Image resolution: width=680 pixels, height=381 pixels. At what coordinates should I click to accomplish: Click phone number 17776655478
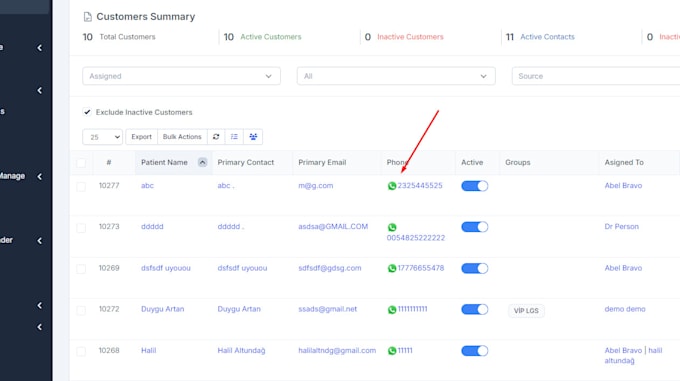point(421,268)
